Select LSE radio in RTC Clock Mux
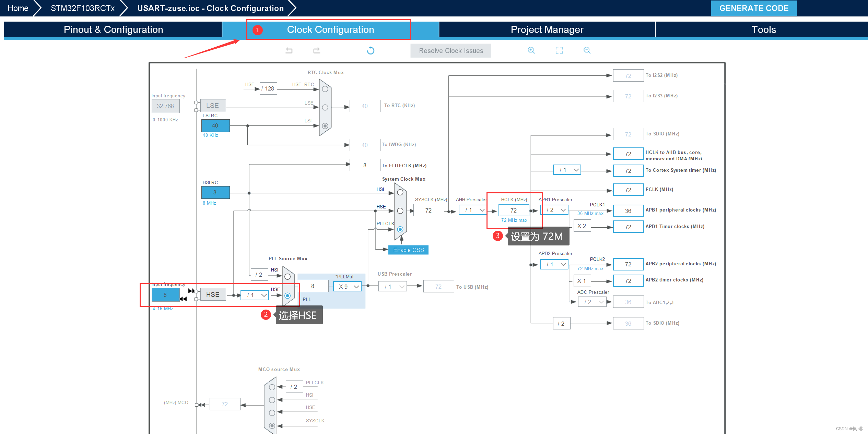The height and width of the screenshot is (434, 868). click(325, 107)
